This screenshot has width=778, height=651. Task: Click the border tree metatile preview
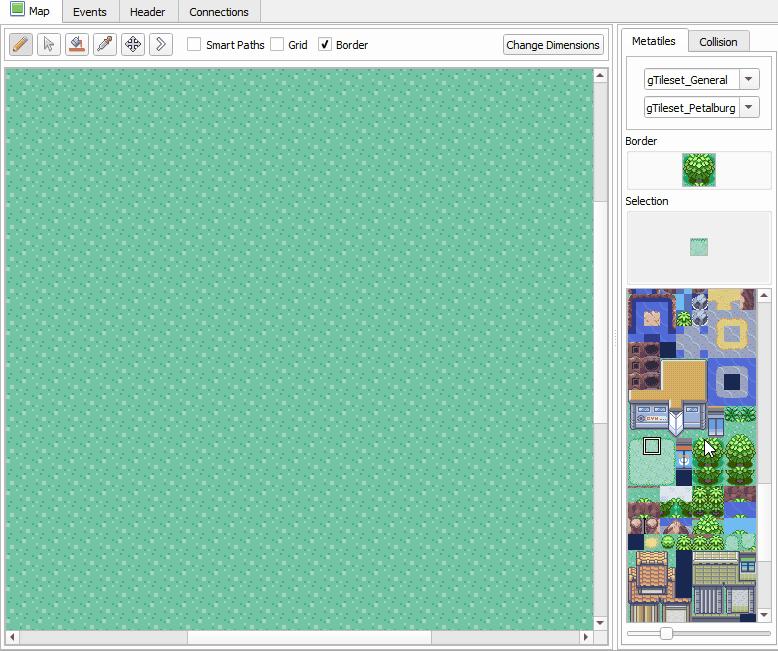698,170
